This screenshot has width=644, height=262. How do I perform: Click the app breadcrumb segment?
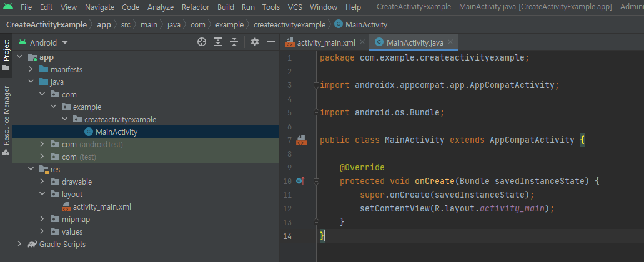104,24
